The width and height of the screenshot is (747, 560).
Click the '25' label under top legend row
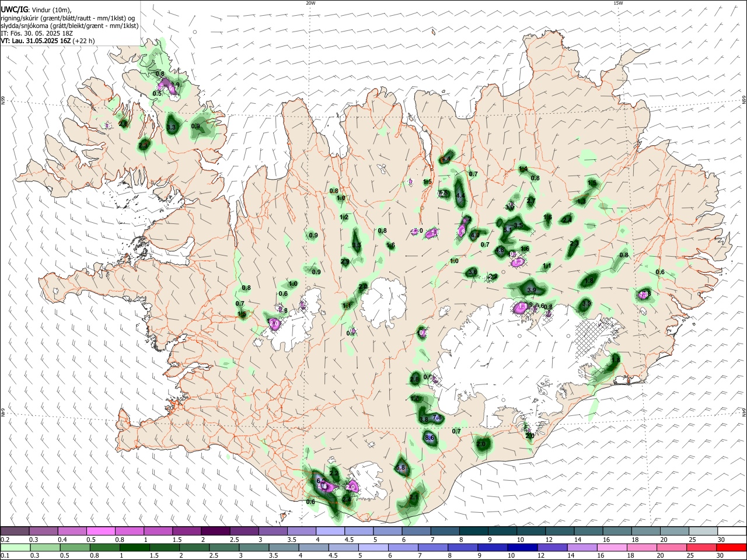pos(694,540)
